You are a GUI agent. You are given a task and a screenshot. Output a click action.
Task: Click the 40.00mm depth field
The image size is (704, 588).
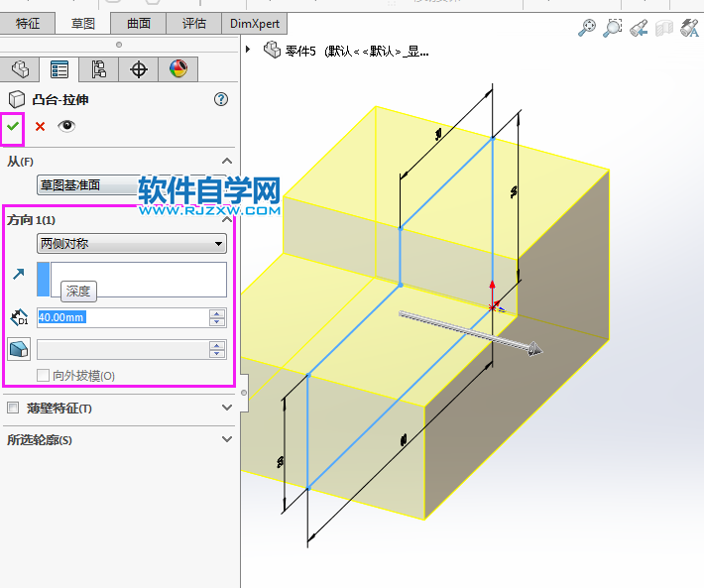123,317
